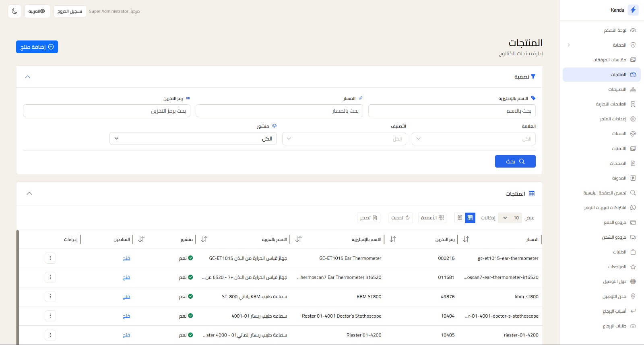
Task: Collapse the المنتجات table panel
Action: pyautogui.click(x=29, y=194)
